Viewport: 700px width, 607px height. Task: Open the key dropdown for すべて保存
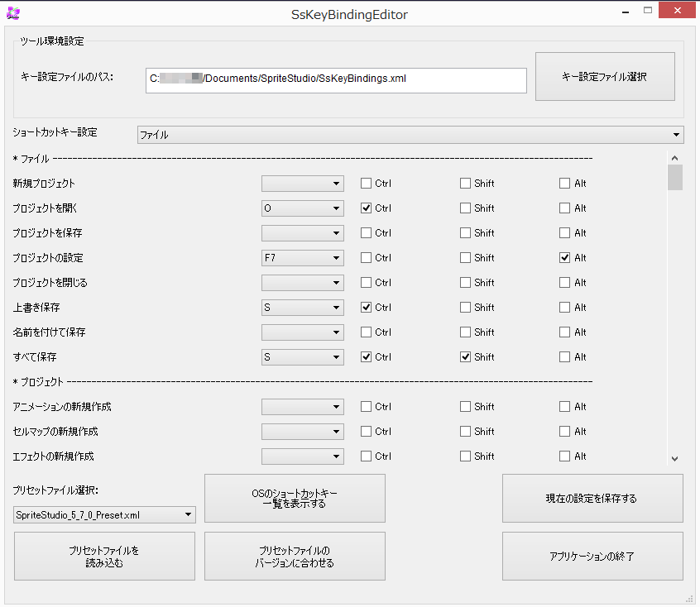303,357
